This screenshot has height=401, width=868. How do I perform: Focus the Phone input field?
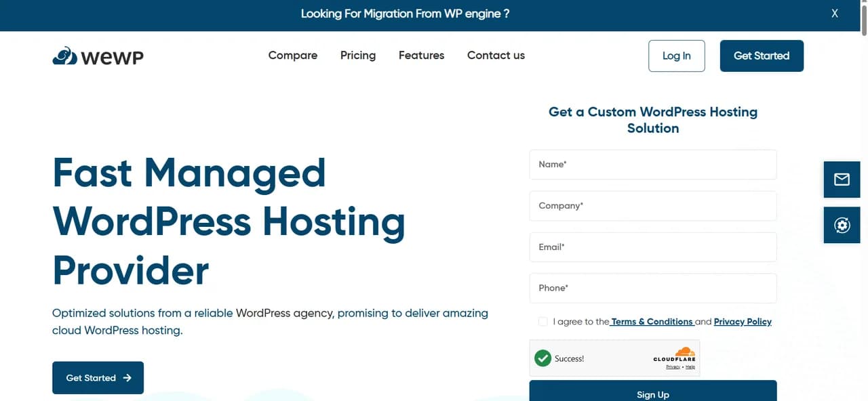click(x=653, y=289)
